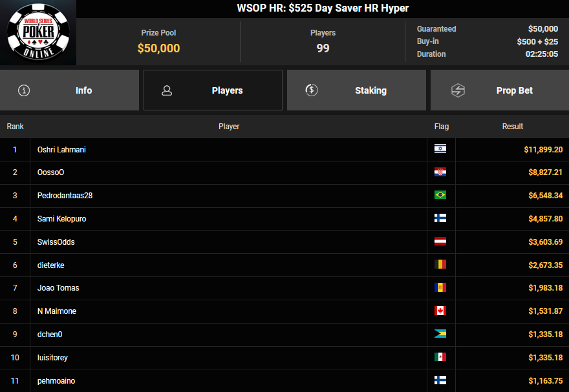Sort by the Rank column header

coord(15,127)
